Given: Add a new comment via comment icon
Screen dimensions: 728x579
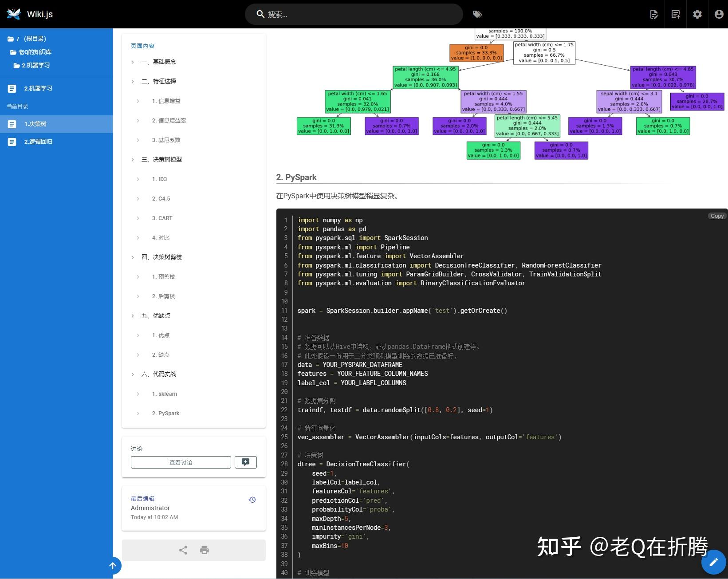Looking at the screenshot, I should (245, 462).
